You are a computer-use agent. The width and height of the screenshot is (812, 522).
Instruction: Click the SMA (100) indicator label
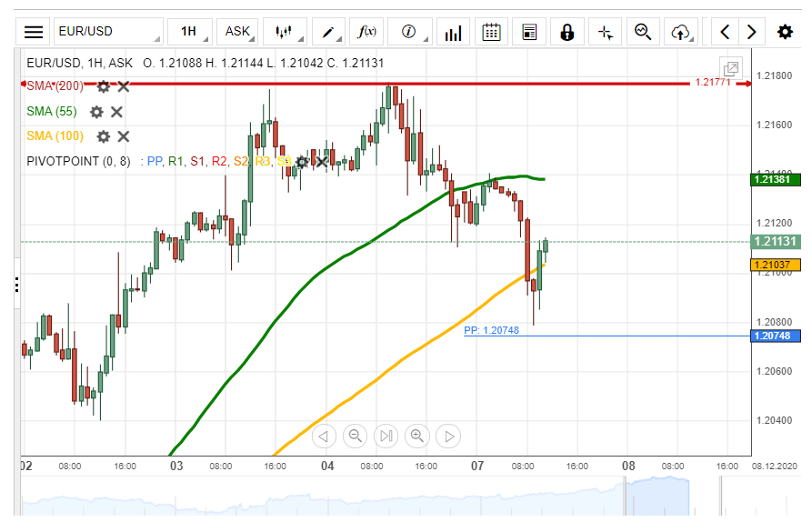click(55, 136)
